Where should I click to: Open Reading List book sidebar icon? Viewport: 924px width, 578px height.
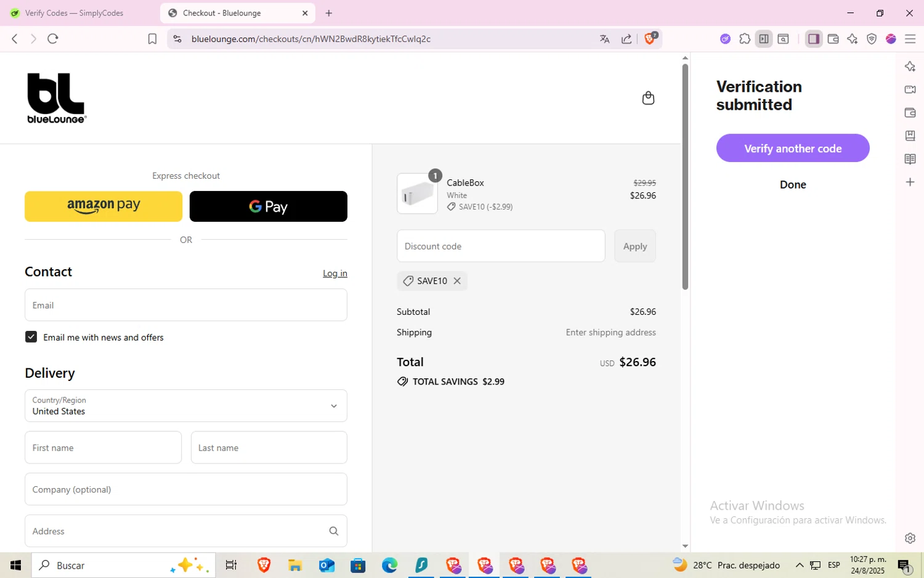tap(910, 159)
